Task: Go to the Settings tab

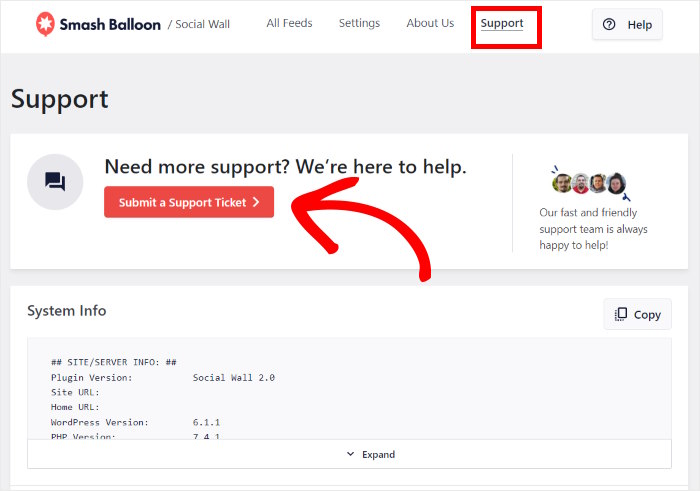Action: coord(359,23)
